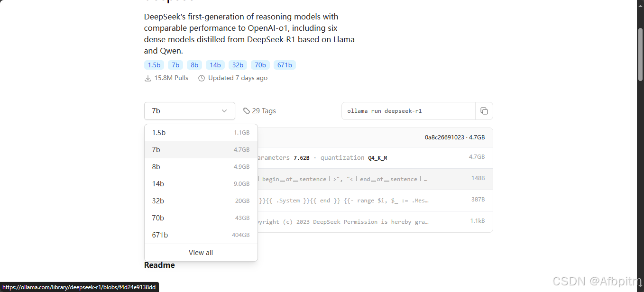Click the download icon next to Pulls
The image size is (644, 292).
[148, 78]
